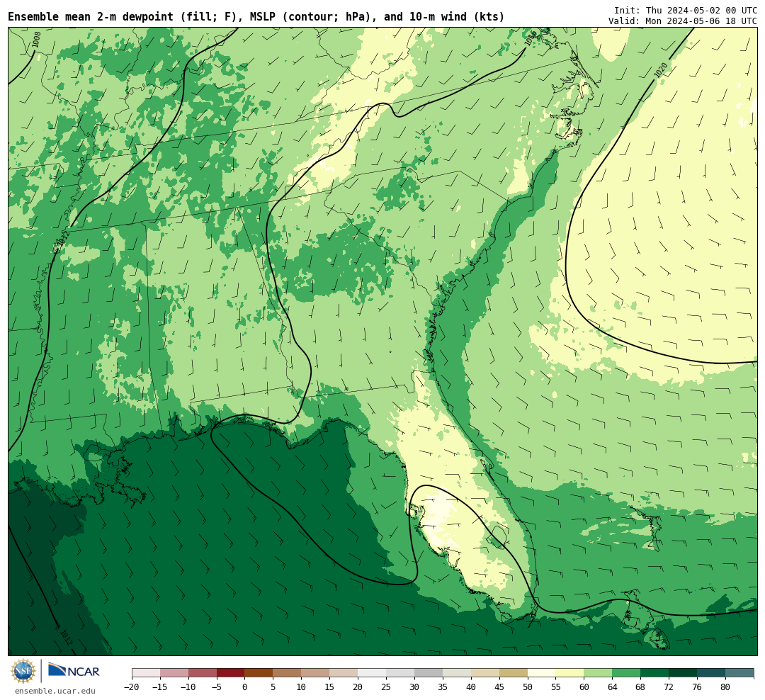
Task: Pick the 15 to 20 pale tan swatch
Action: coord(344,673)
